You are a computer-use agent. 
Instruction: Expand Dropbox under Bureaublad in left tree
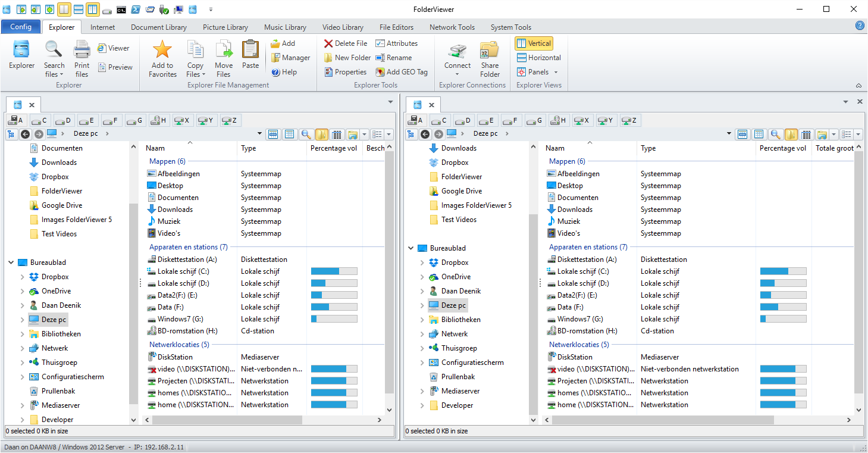22,277
